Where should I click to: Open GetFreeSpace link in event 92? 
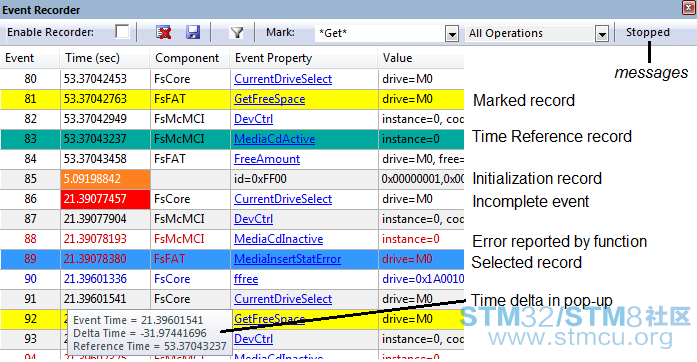coord(269,318)
